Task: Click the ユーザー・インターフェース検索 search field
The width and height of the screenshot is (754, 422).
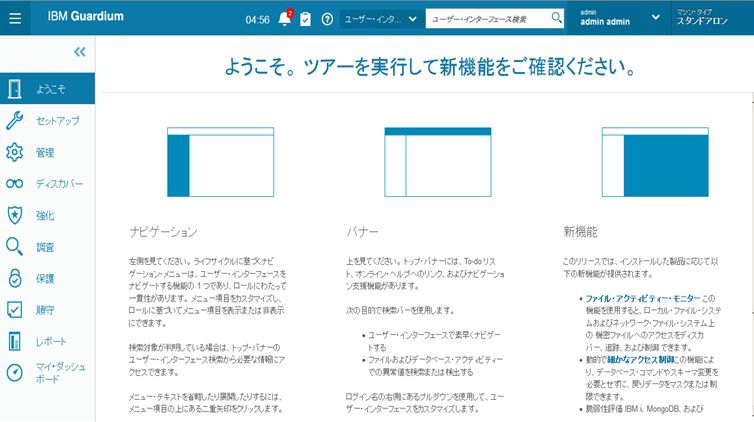Action: click(x=486, y=19)
